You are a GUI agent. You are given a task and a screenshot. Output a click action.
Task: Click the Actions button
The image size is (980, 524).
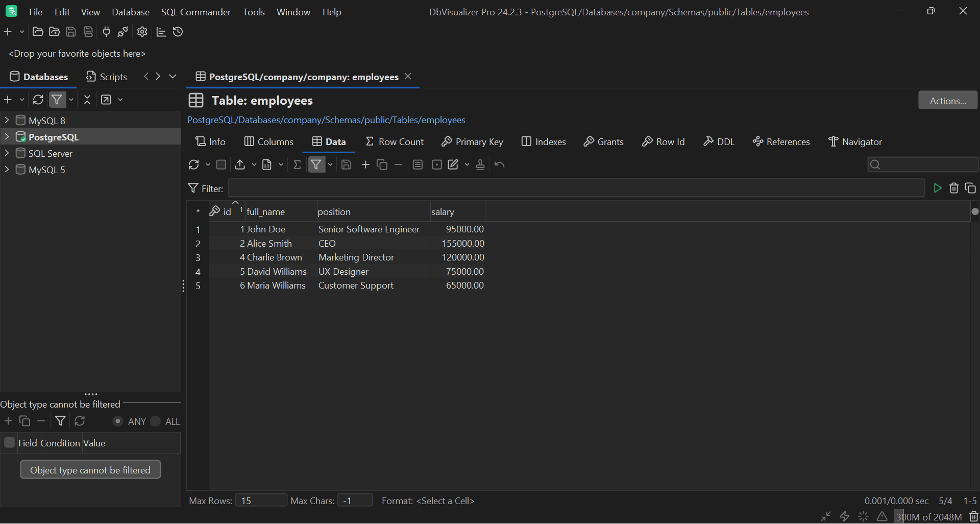pyautogui.click(x=947, y=100)
